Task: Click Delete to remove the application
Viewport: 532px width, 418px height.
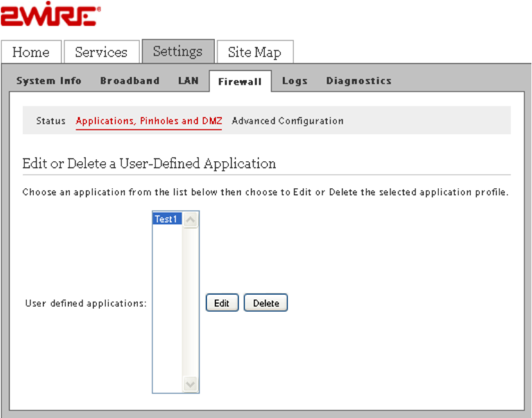Action: pos(266,303)
